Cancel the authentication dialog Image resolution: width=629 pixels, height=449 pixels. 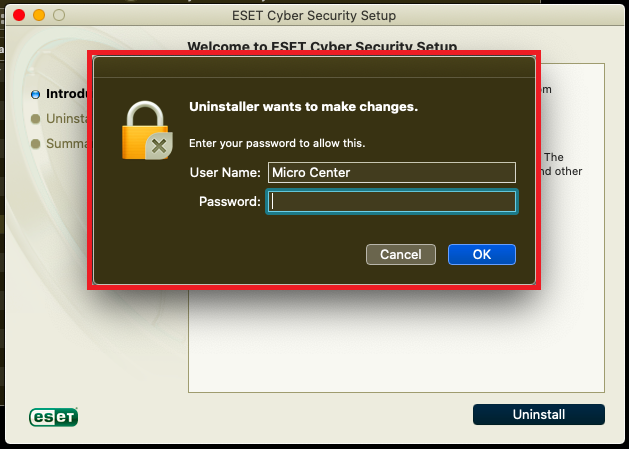coord(401,254)
